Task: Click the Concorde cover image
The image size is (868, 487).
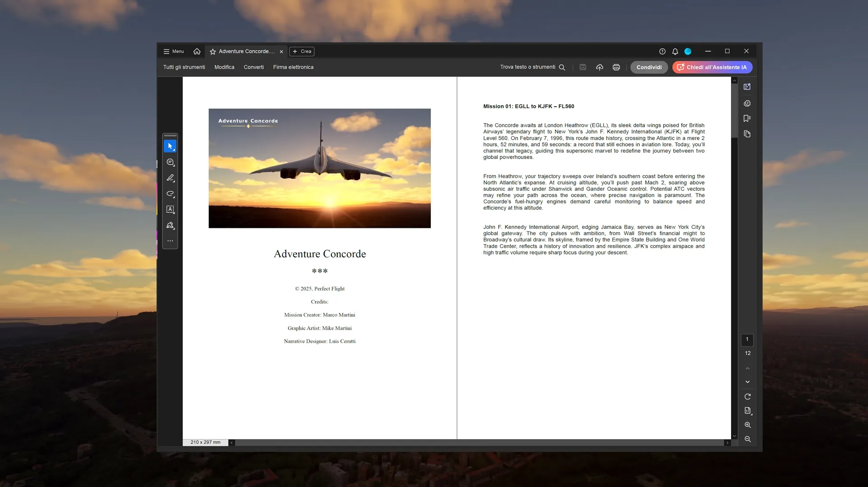Action: pos(320,168)
